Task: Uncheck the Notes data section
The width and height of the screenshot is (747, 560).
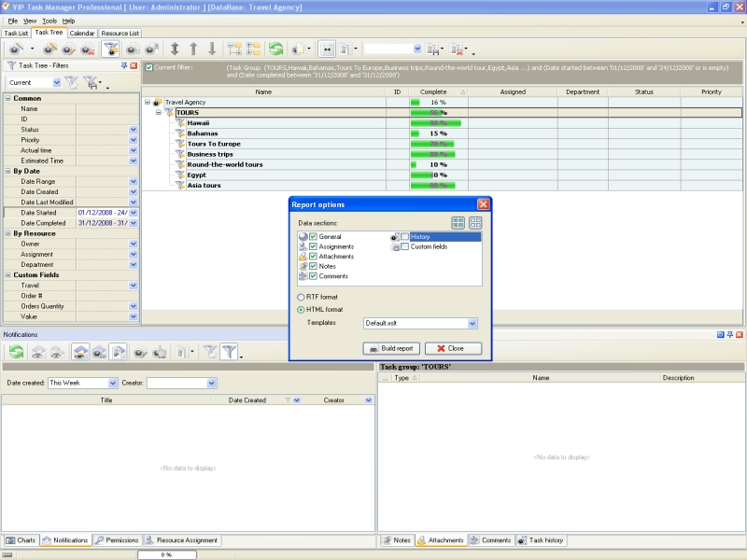Action: pos(313,266)
